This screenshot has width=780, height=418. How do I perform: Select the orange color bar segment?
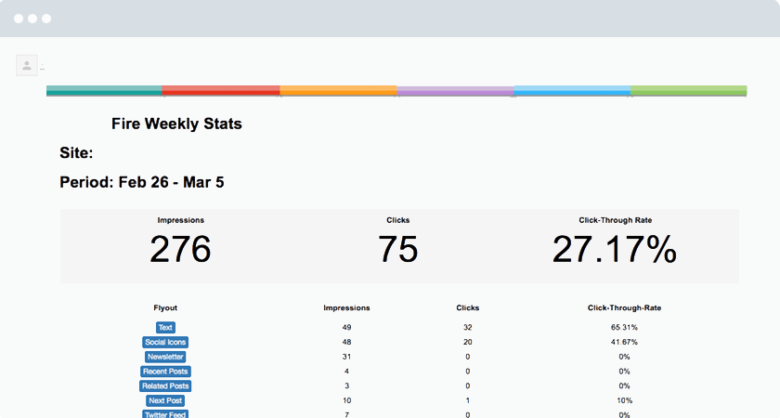pos(338,91)
